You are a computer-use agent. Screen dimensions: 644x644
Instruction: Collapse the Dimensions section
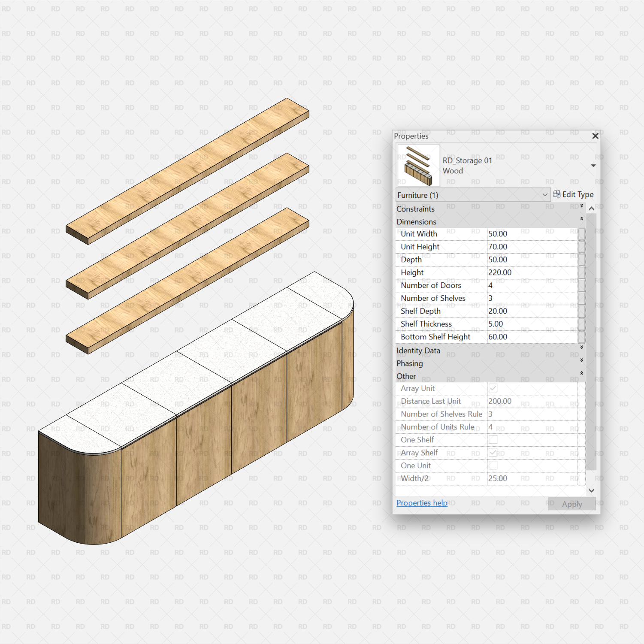click(582, 218)
